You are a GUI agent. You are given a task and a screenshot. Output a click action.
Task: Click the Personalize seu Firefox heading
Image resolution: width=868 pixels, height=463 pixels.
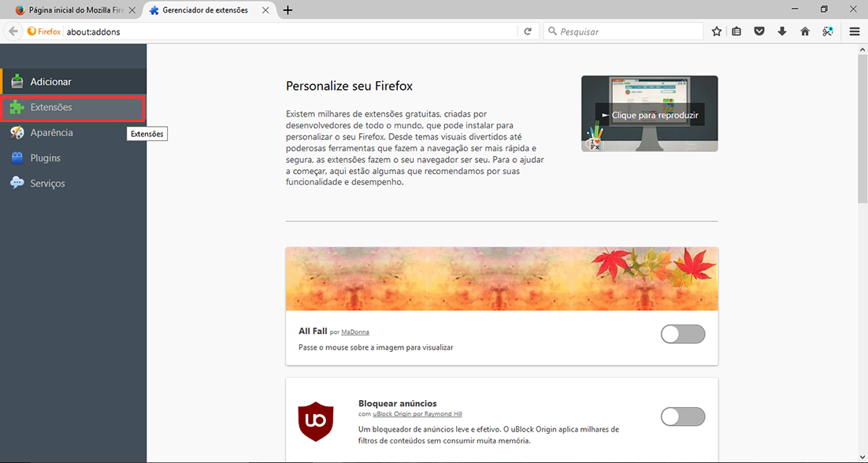point(349,87)
